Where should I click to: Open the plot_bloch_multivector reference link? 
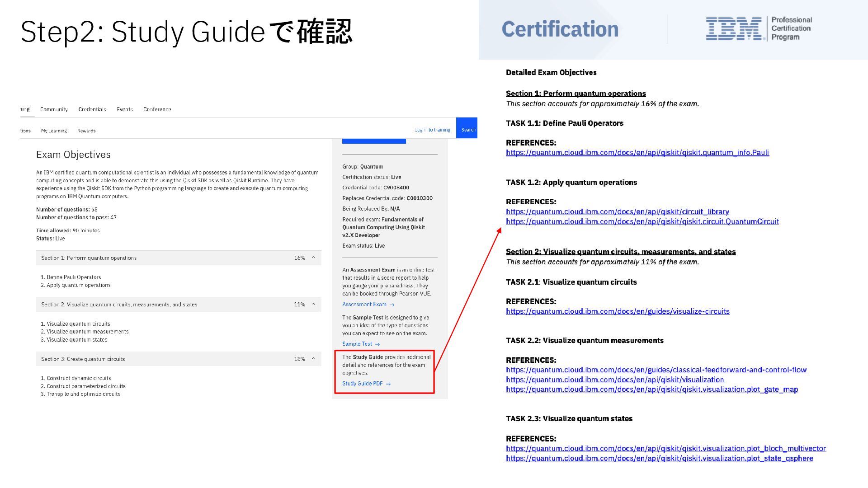pyautogui.click(x=665, y=448)
